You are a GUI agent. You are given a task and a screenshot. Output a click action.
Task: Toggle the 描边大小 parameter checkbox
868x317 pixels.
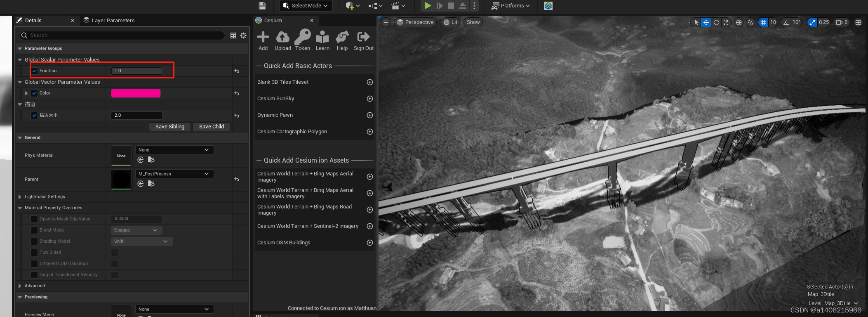tap(35, 116)
